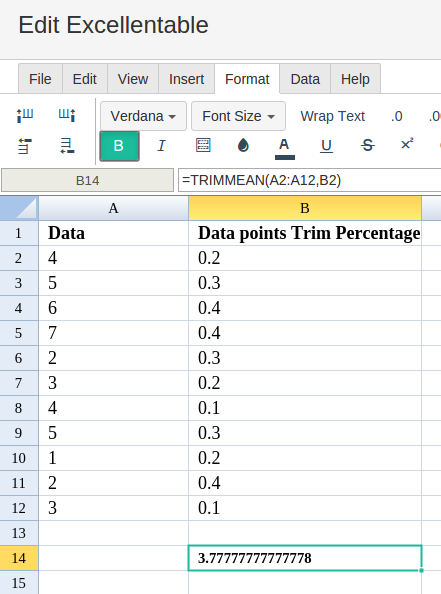Open the Help menu
The width and height of the screenshot is (441, 594).
click(x=355, y=79)
